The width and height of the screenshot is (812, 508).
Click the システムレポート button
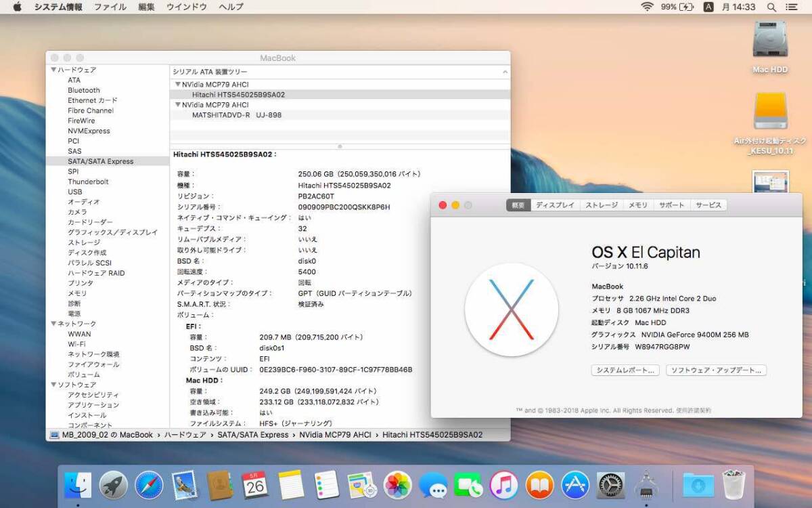click(x=625, y=371)
